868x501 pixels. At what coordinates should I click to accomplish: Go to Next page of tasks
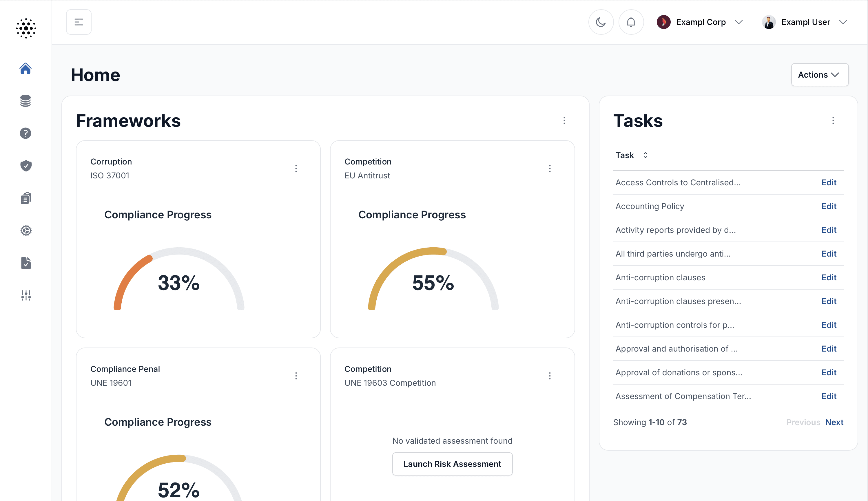click(835, 422)
